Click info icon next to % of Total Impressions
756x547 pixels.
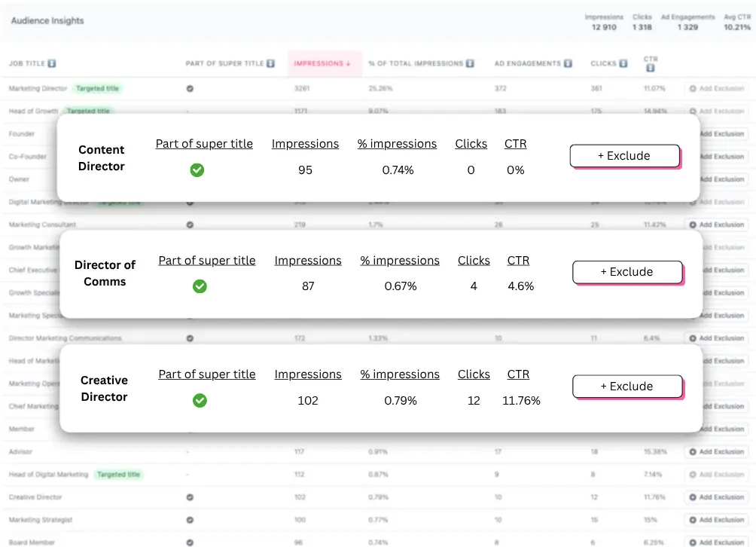coord(470,64)
